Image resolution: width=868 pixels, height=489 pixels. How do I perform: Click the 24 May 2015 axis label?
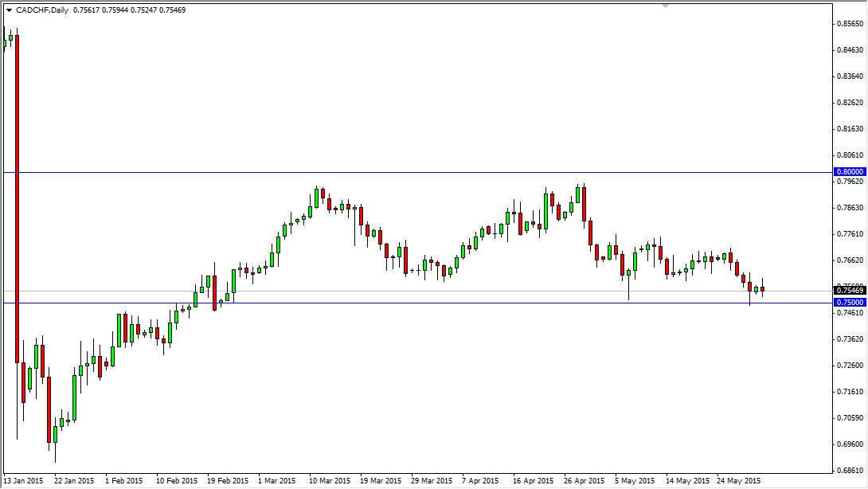[740, 481]
